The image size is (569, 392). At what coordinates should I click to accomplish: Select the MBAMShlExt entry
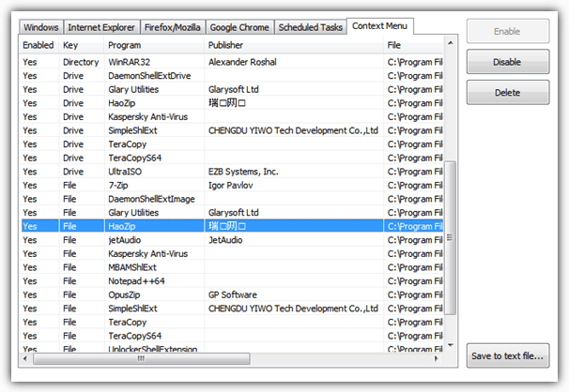tap(232, 267)
